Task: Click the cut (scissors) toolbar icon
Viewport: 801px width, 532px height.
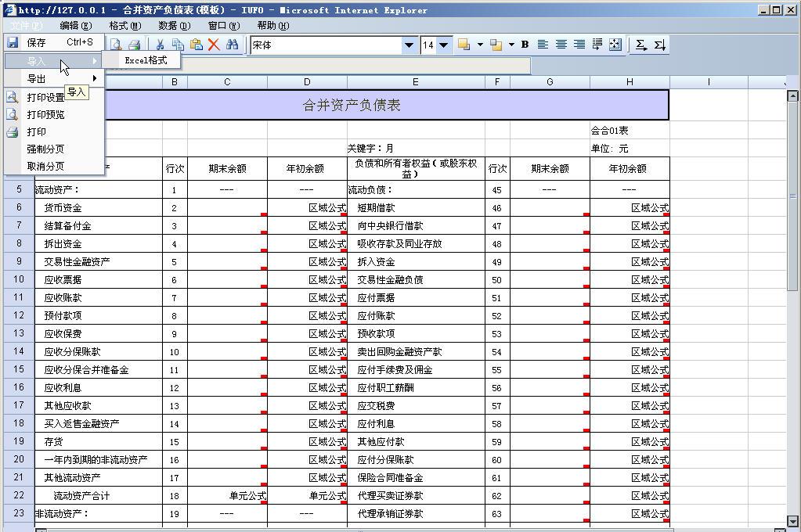Action: coord(160,45)
